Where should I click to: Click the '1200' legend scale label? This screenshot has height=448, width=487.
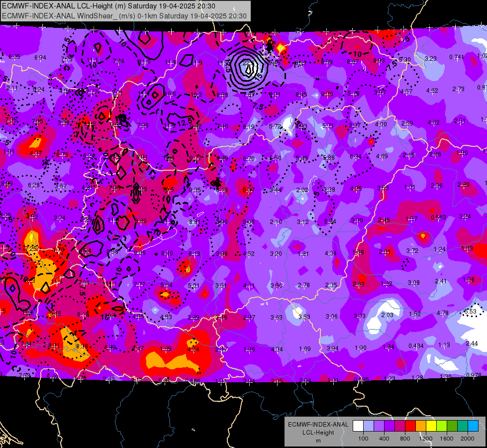point(426,439)
